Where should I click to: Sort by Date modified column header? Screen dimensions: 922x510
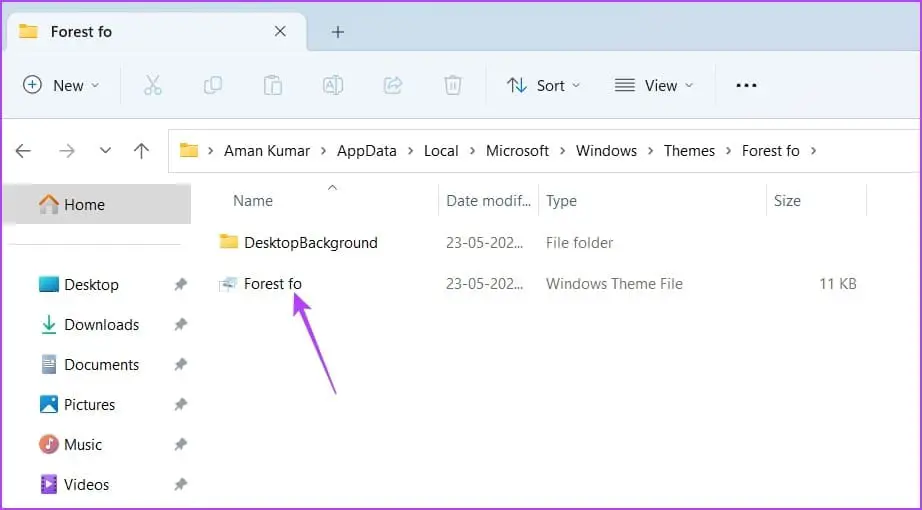tap(488, 201)
